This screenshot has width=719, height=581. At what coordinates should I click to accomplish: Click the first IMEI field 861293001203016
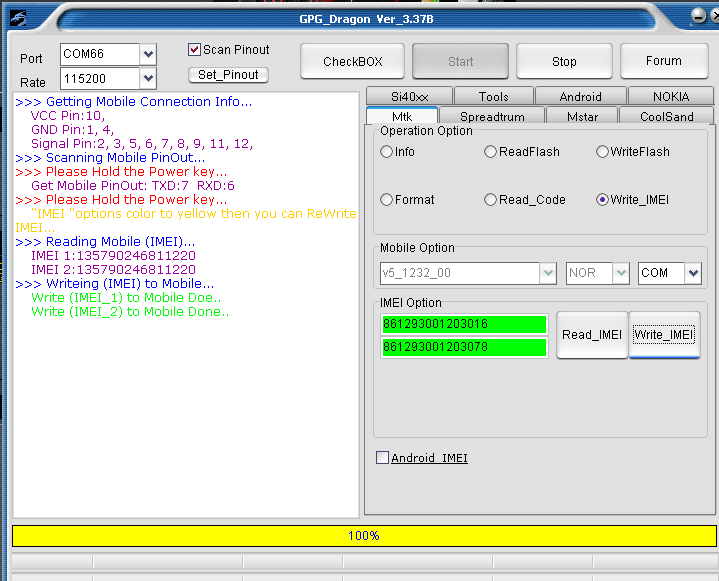(464, 324)
